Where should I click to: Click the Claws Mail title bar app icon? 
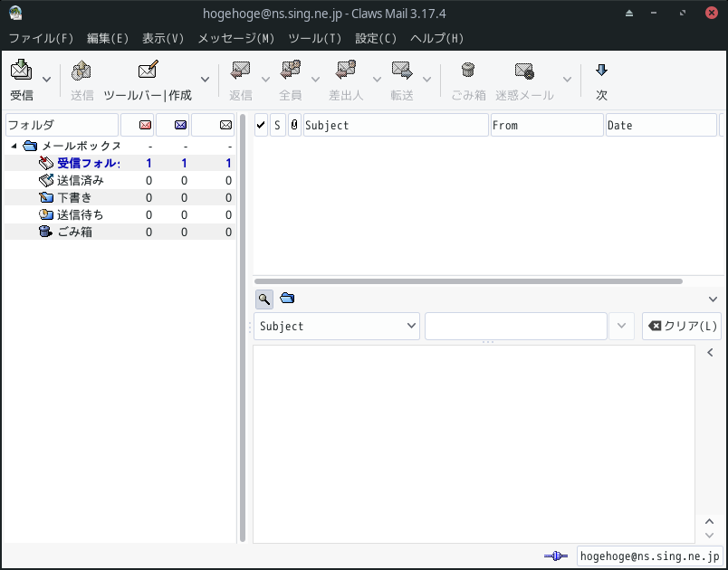[15, 13]
